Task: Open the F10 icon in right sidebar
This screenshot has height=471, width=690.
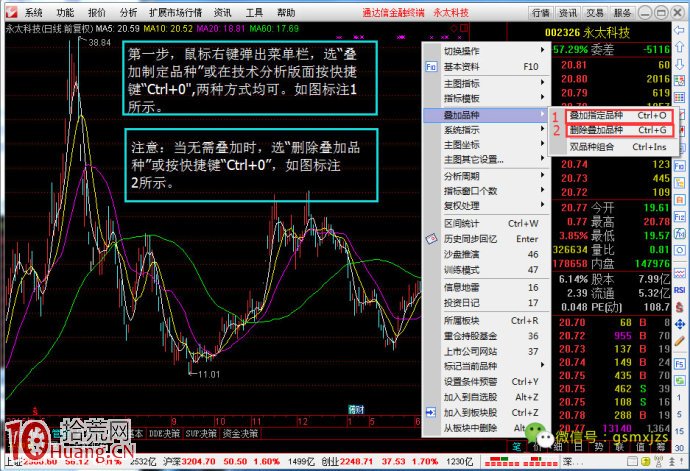Action: (679, 167)
